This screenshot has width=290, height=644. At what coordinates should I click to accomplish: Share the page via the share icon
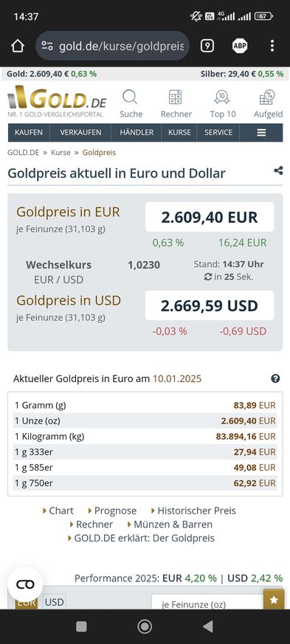(278, 170)
